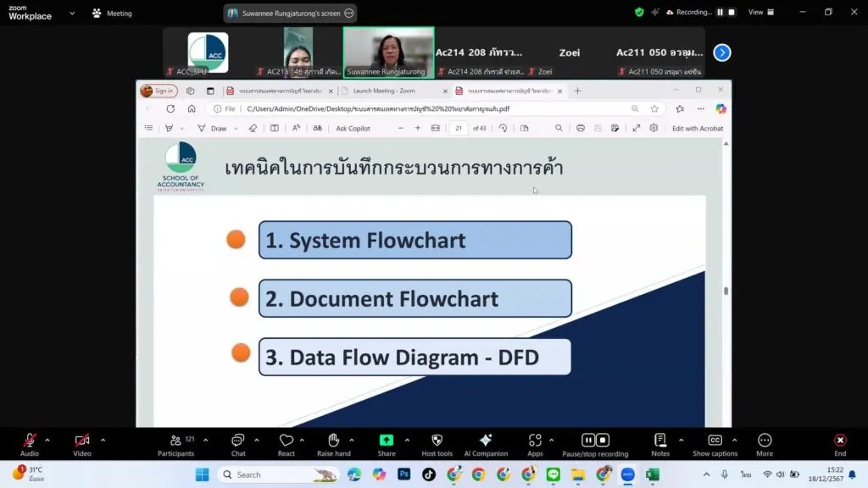The image size is (868, 488).
Task: Open the View layout menu in Zoom
Action: (761, 12)
